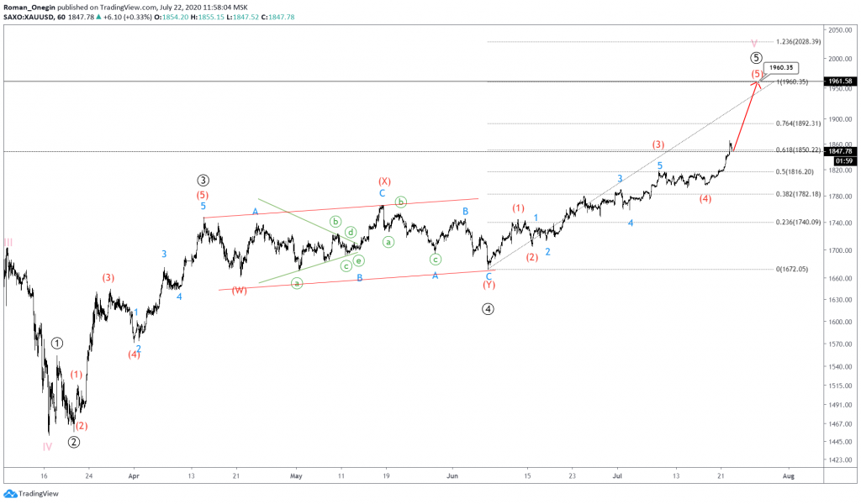This screenshot has width=861, height=504.
Task: Click the green circled ⓔ sub-wave label
Action: coord(357,260)
